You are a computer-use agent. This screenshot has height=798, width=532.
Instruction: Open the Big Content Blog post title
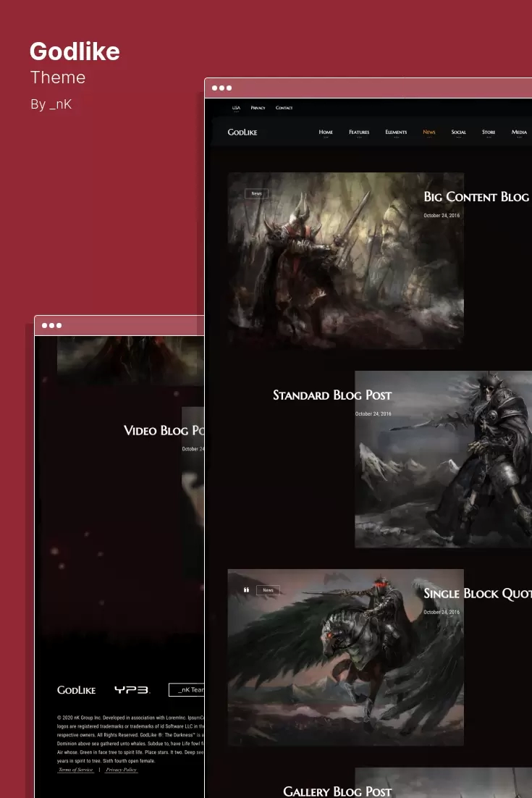476,197
